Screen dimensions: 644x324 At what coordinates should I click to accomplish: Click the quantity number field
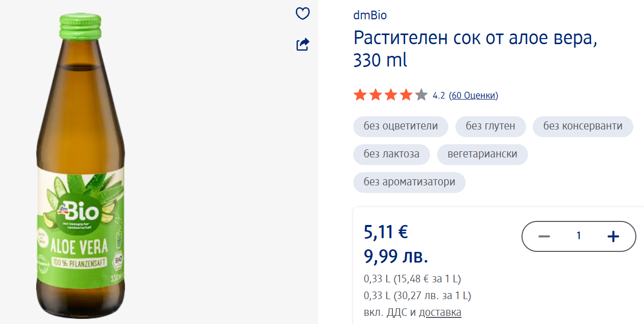point(578,236)
